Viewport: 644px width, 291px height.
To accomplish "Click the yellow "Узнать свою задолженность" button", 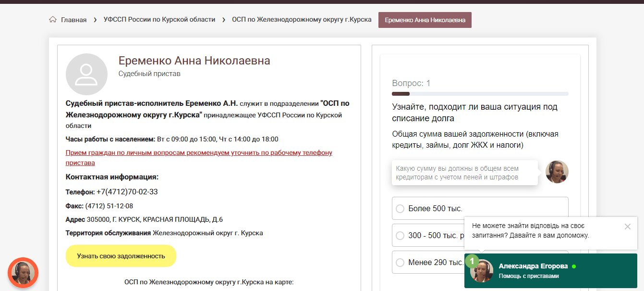I will pyautogui.click(x=121, y=256).
